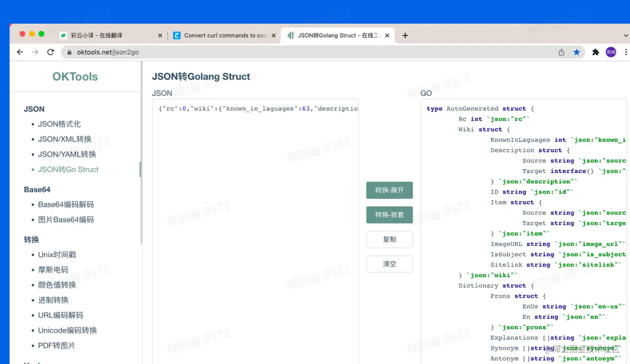Open JSON/YAML转换 in the sidebar
630x364 pixels.
(67, 154)
